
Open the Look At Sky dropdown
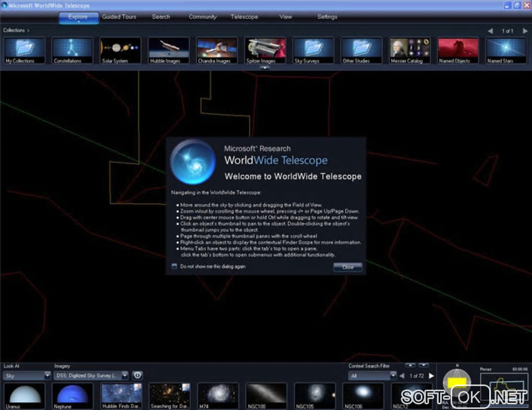[x=27, y=376]
